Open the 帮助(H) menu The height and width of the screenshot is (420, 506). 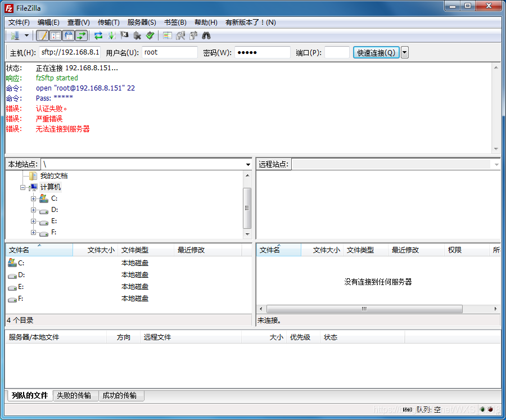coord(206,22)
